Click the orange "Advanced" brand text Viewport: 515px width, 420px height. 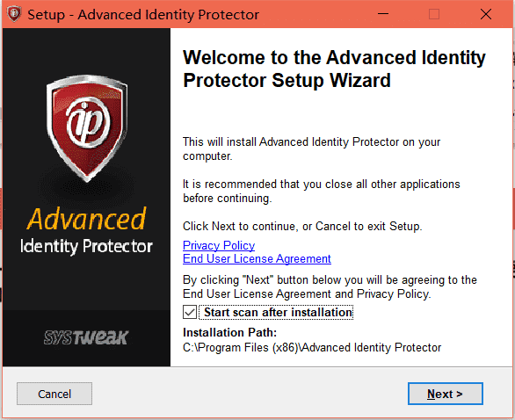86,219
